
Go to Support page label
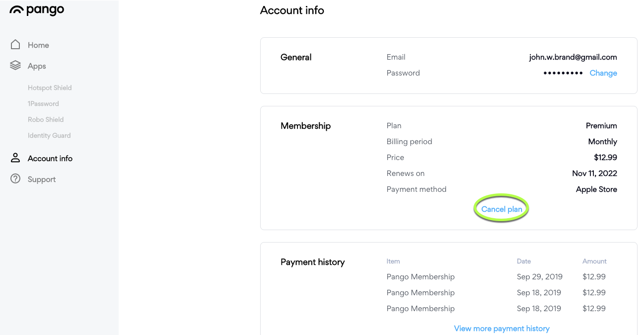tap(42, 179)
